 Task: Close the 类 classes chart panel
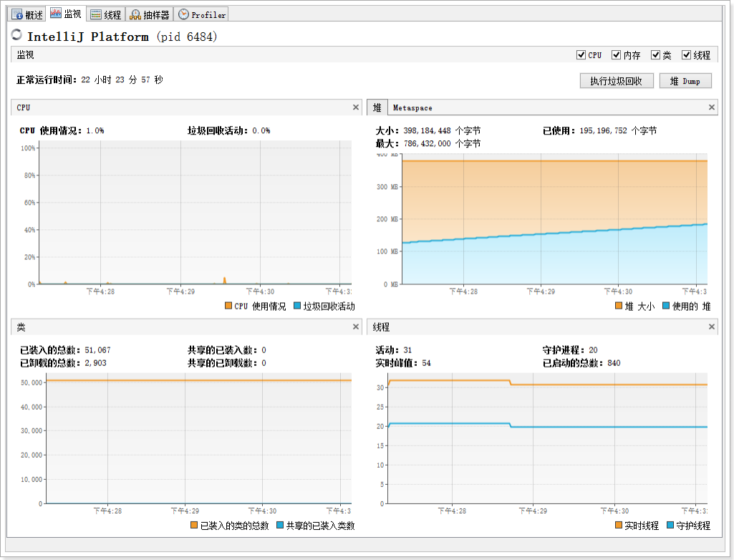click(x=356, y=327)
